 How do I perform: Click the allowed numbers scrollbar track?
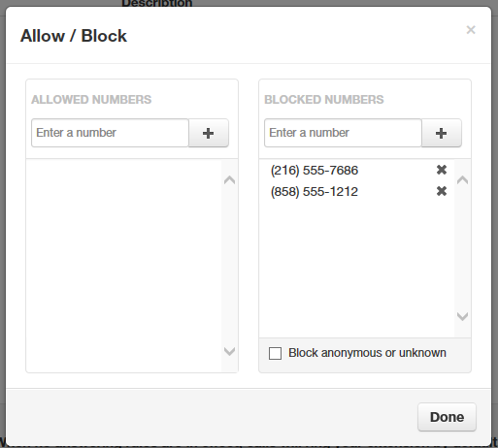[x=229, y=265]
